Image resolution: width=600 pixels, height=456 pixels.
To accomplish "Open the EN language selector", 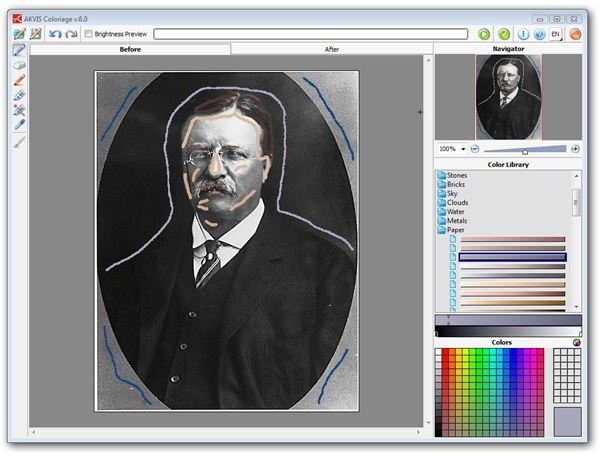I will (x=556, y=34).
